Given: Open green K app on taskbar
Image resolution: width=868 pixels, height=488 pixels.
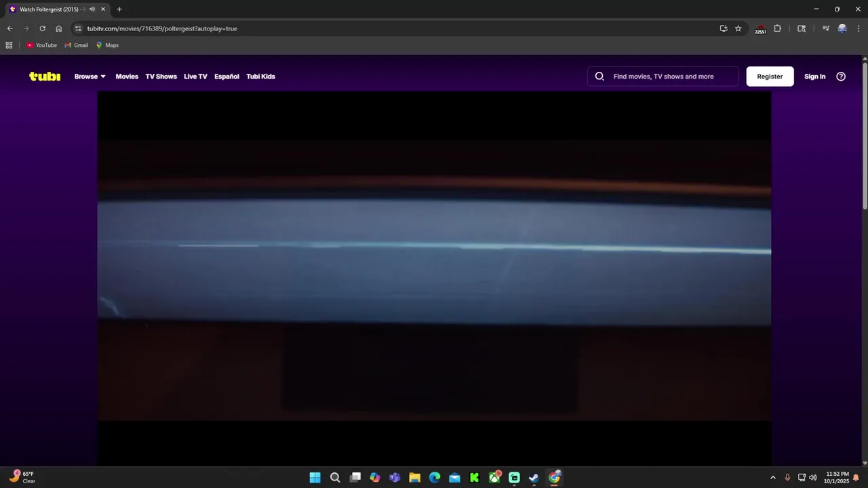Looking at the screenshot, I should (x=474, y=478).
